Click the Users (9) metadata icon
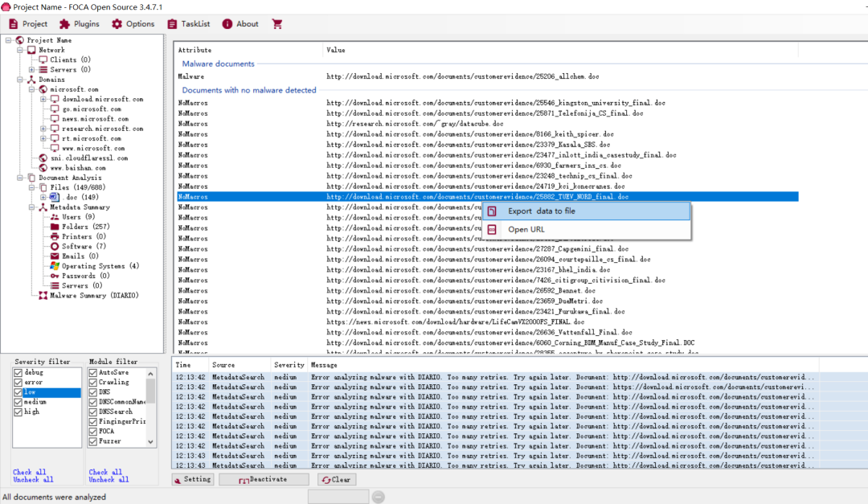 [x=55, y=217]
